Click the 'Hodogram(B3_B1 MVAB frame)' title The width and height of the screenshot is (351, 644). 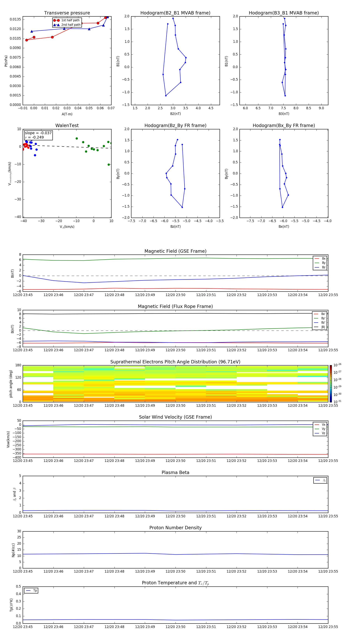coord(284,13)
